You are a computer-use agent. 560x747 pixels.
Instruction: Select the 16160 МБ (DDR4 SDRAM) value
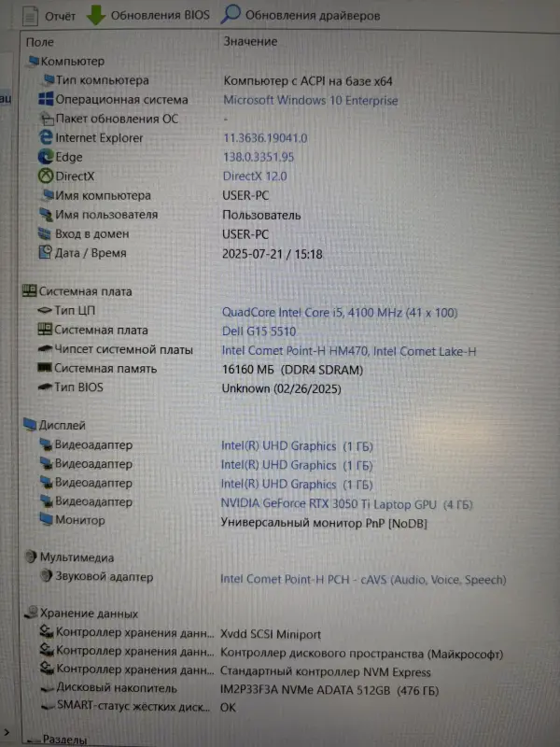(x=292, y=370)
